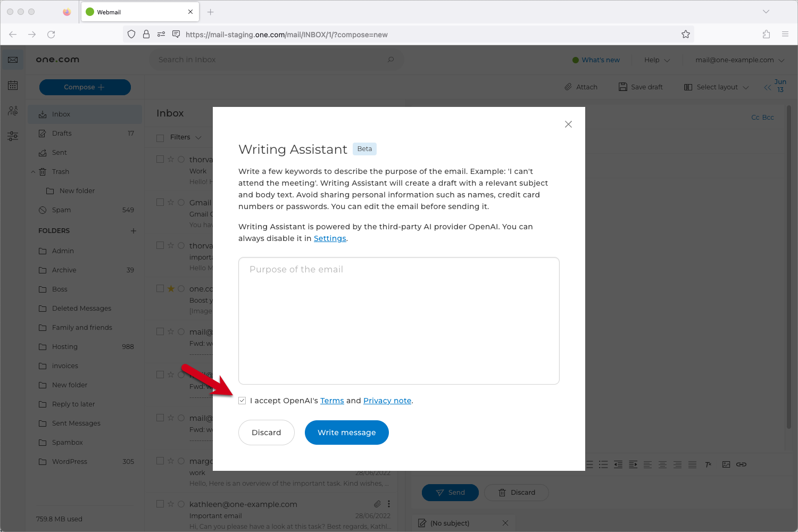Click Discard button beside Send
This screenshot has width=798, height=532.
pyautogui.click(x=517, y=493)
